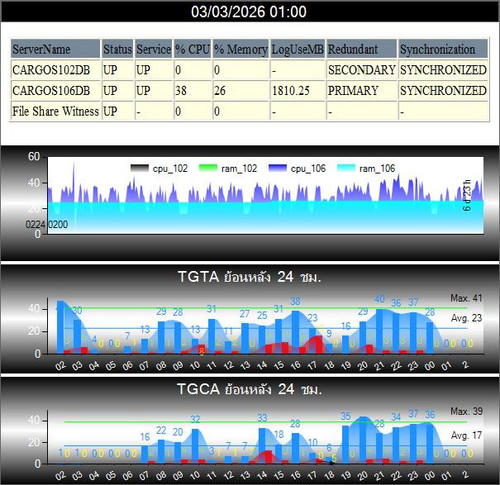
Task: Click the TGTA blue bar at hour 21
Action: (379, 331)
